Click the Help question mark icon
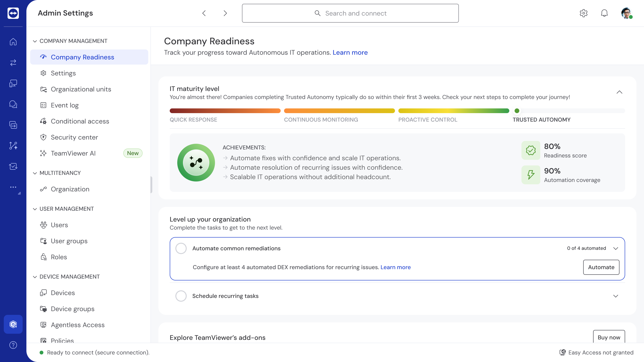Screen dimensions: 644x362 pos(13,345)
